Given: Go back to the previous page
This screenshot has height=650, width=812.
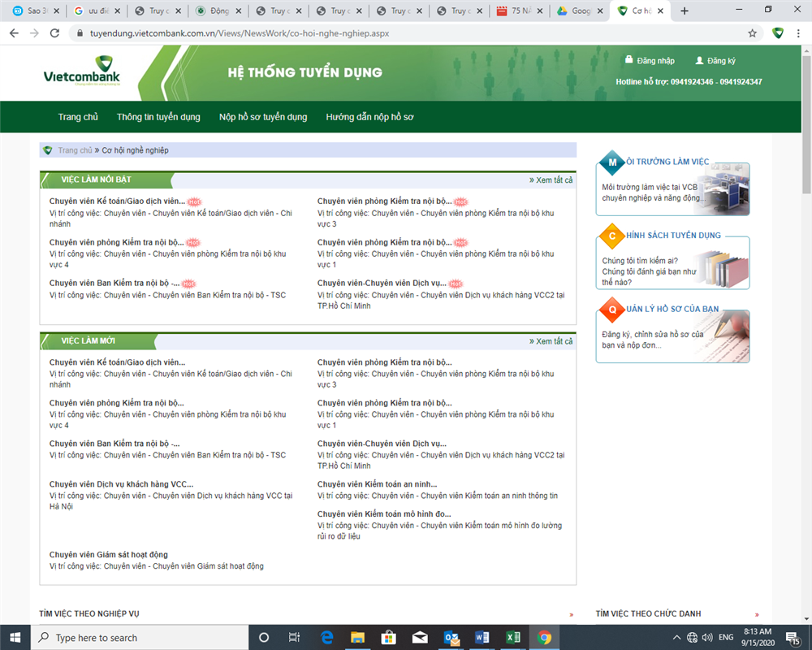Looking at the screenshot, I should pyautogui.click(x=14, y=33).
